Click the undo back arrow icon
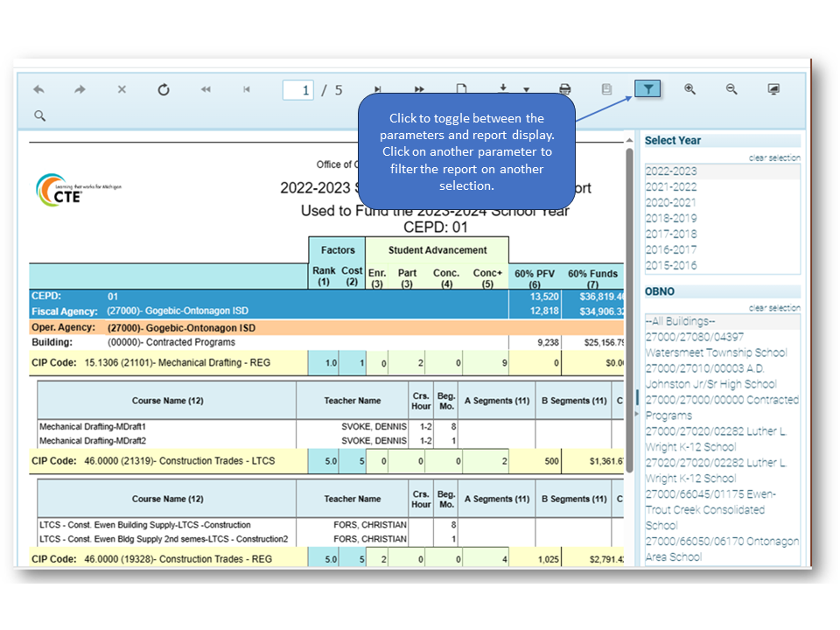840x630 pixels. [x=38, y=90]
